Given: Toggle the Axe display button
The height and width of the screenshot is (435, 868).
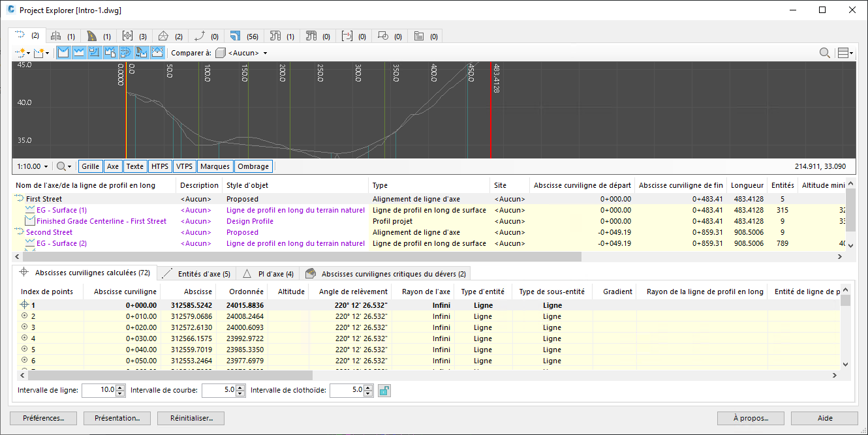Looking at the screenshot, I should pyautogui.click(x=113, y=166).
